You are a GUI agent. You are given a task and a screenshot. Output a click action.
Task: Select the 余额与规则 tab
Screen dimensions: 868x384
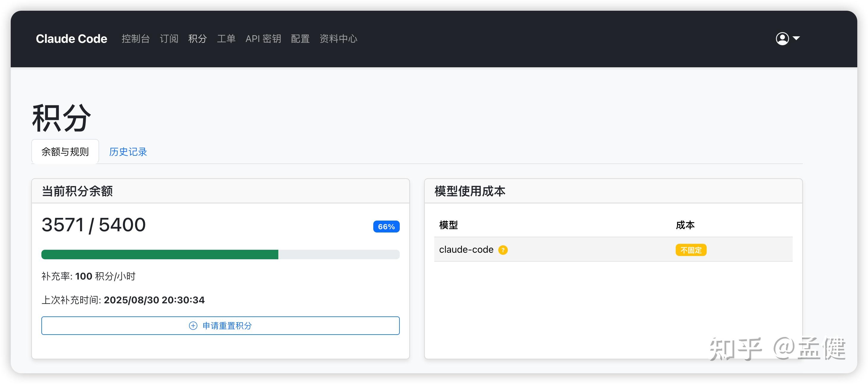(65, 152)
